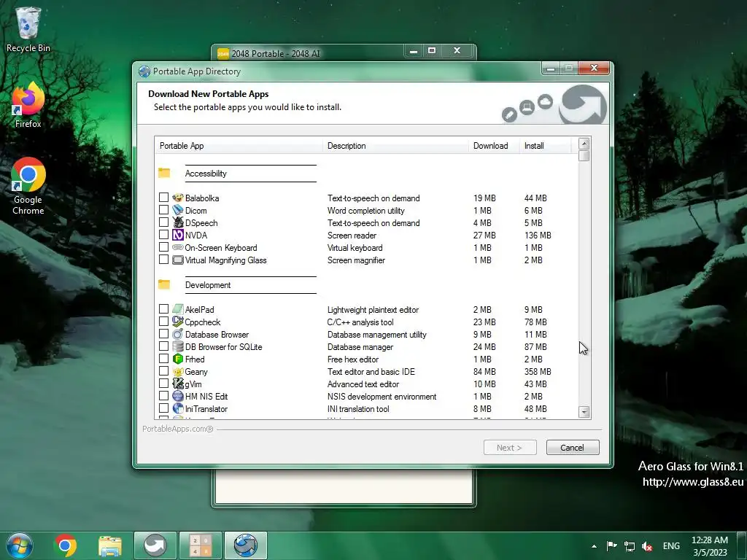Select the Google Chrome desktop shortcut
The width and height of the screenshot is (747, 560).
(x=28, y=186)
